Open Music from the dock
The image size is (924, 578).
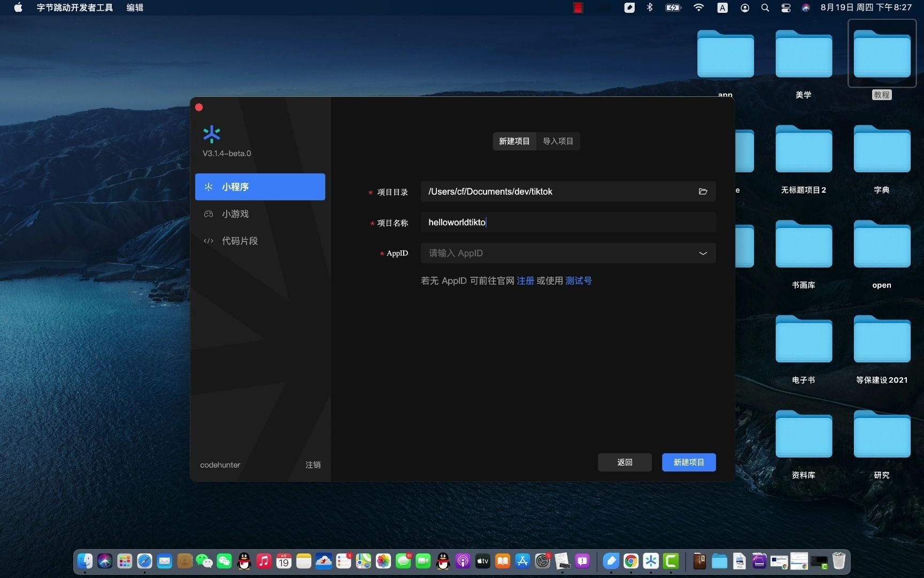click(x=264, y=561)
